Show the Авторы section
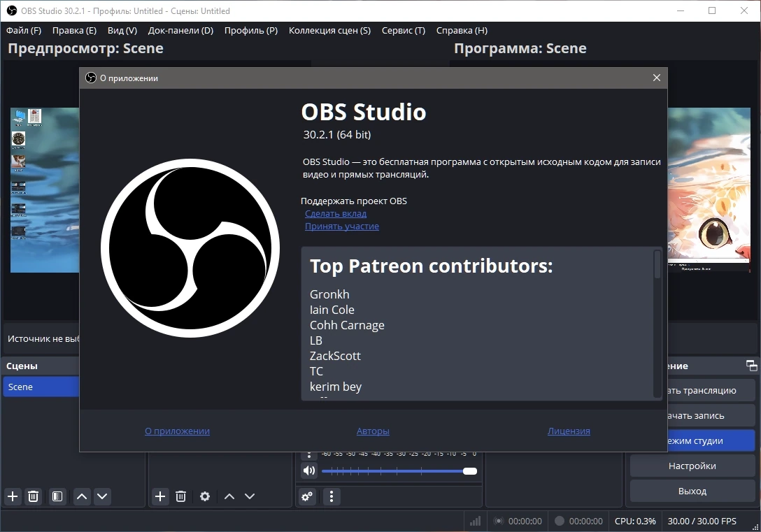 point(373,431)
